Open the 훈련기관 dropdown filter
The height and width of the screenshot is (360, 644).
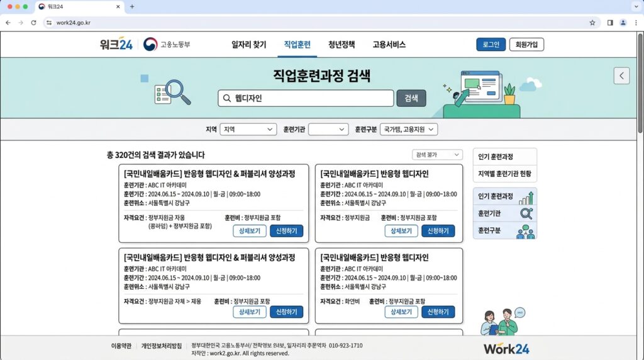coord(328,130)
